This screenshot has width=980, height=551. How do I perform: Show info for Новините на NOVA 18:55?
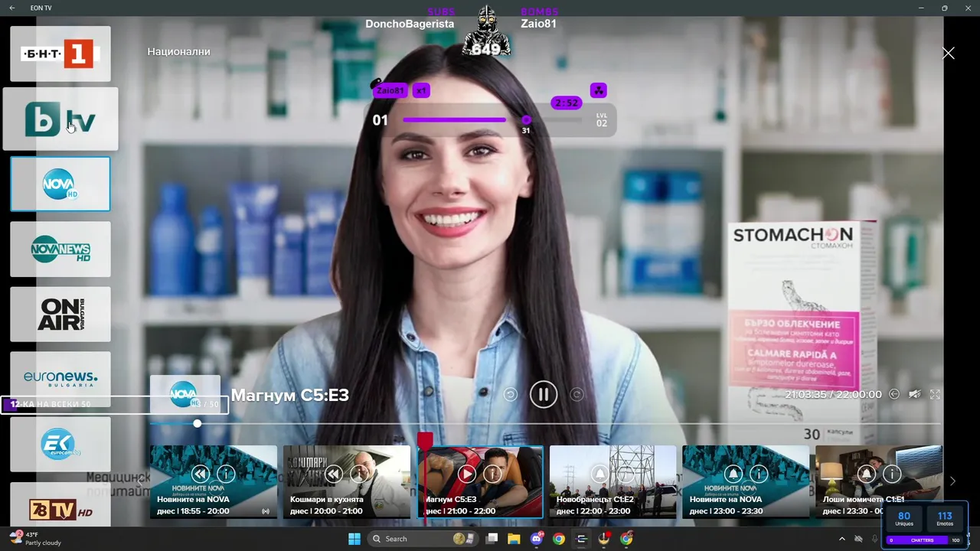coord(226,474)
